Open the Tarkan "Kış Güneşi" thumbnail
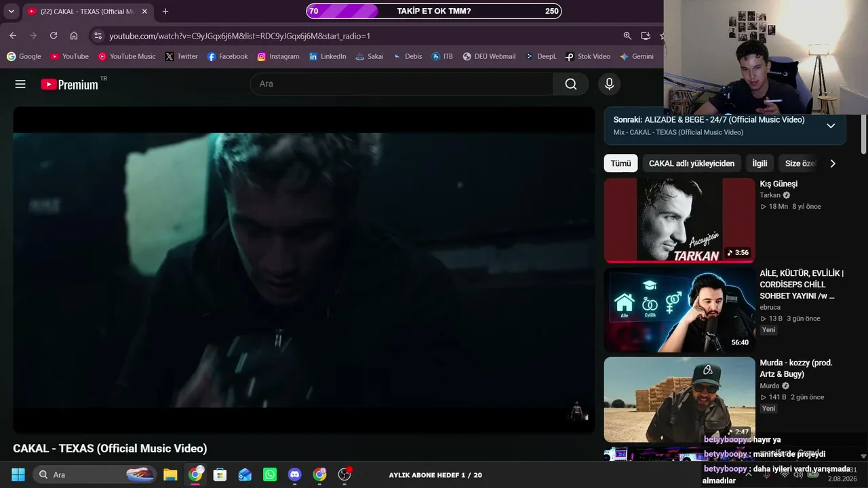This screenshot has width=868, height=488. [679, 220]
